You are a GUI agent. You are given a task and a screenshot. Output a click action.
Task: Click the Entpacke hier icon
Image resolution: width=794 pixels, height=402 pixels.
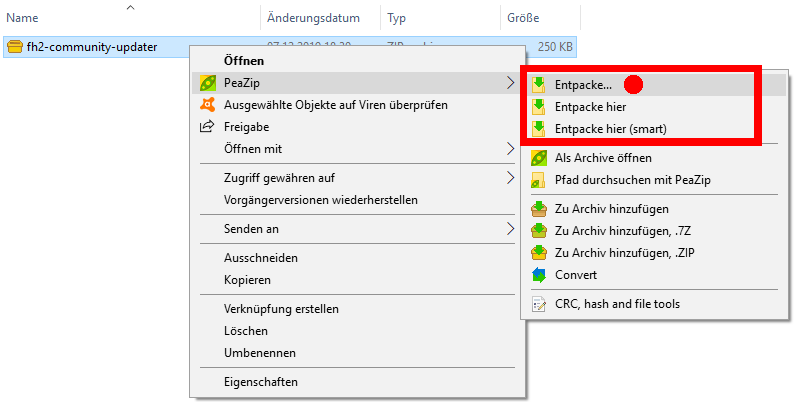[538, 106]
